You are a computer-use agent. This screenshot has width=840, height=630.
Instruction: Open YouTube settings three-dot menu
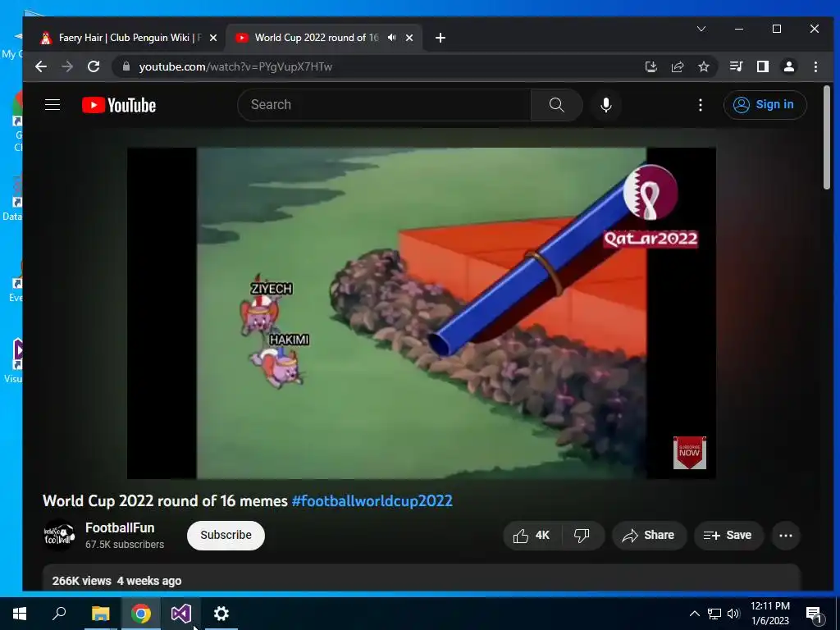[x=701, y=104]
